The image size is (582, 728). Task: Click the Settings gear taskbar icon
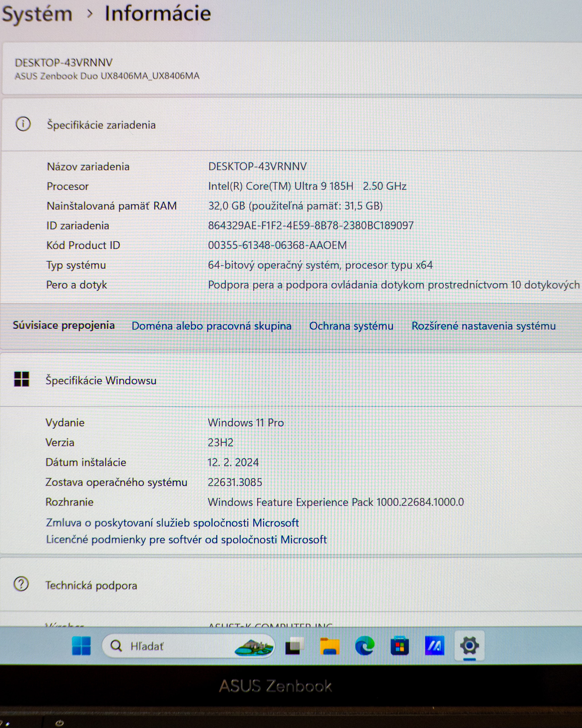click(x=469, y=646)
